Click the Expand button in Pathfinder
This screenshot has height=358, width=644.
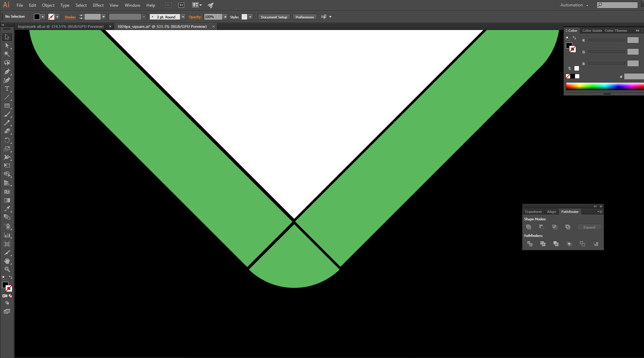(x=589, y=227)
